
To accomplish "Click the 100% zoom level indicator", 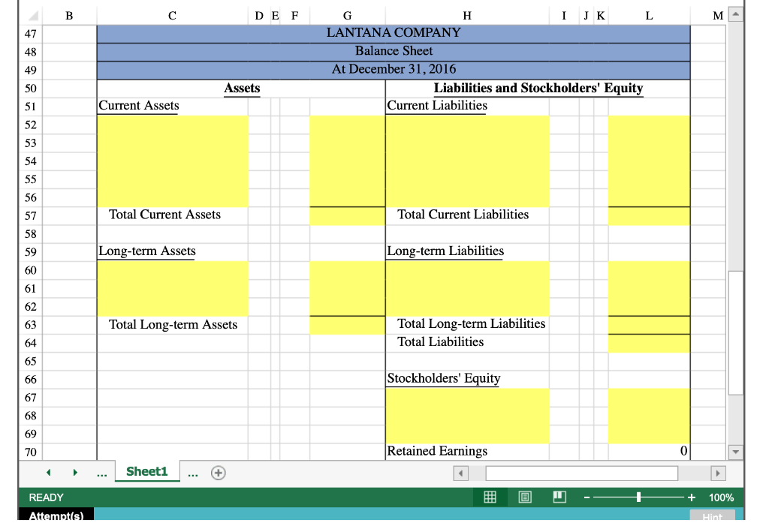I will tap(721, 497).
